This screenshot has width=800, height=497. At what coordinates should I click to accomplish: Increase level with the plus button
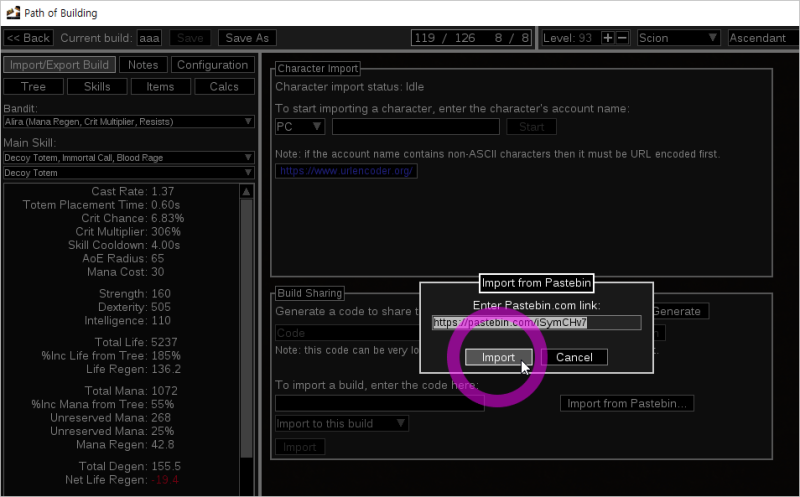[607, 38]
